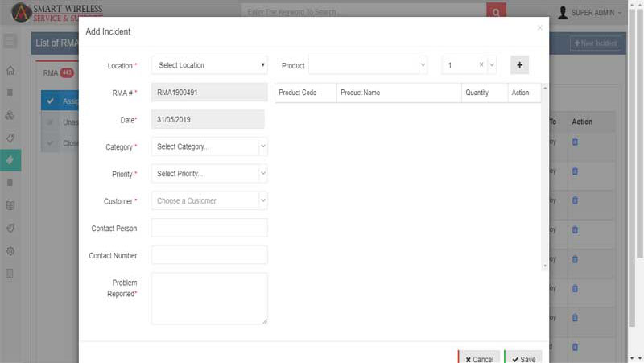Close the Add Incident dialog
The width and height of the screenshot is (644, 363).
540,28
